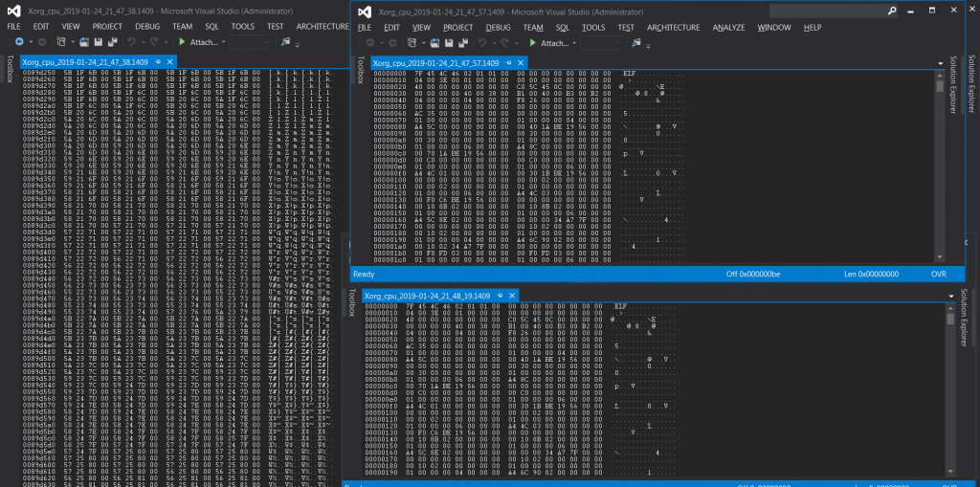
Task: Click Save All icon in right window toolbar
Action: 463,43
